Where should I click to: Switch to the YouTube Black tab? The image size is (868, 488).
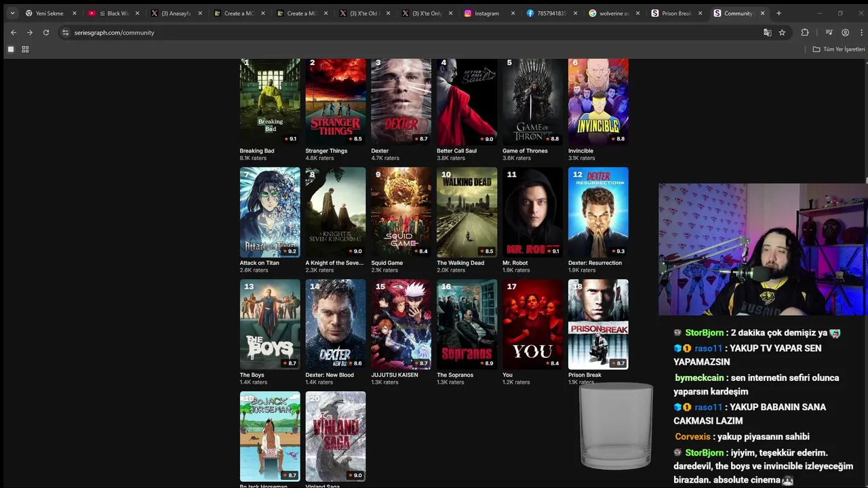113,13
